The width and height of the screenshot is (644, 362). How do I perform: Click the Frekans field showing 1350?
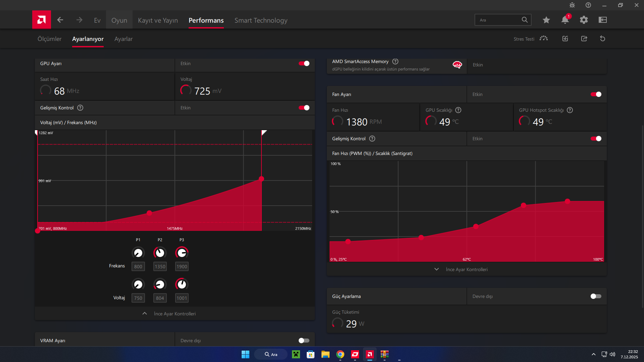[160, 266]
